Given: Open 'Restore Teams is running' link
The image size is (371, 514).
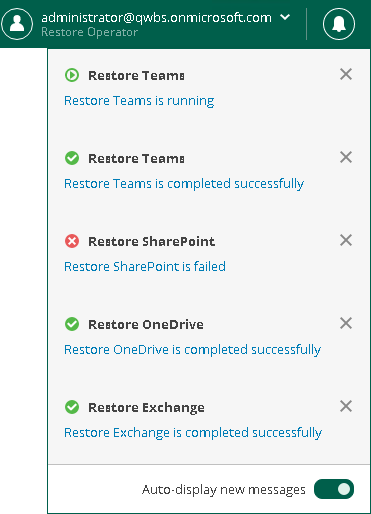Looking at the screenshot, I should (139, 101).
